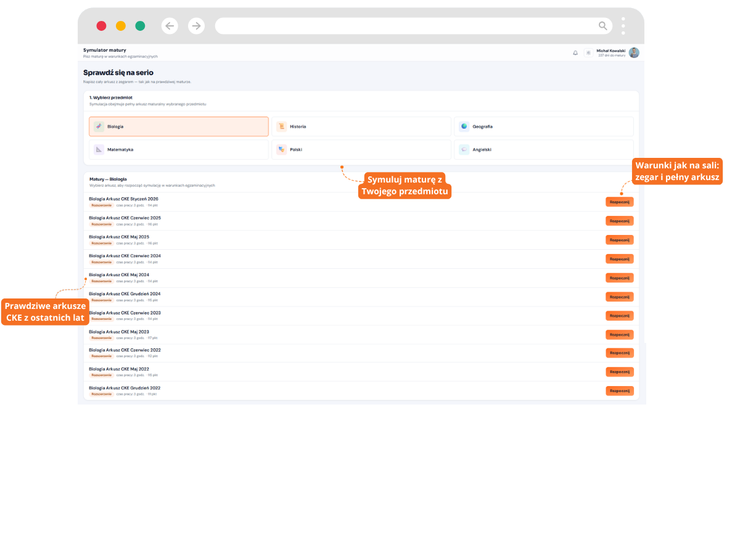Click the title "Biologia Arkusz CKE Maj 2025"
The height and width of the screenshot is (555, 756).
119,237
